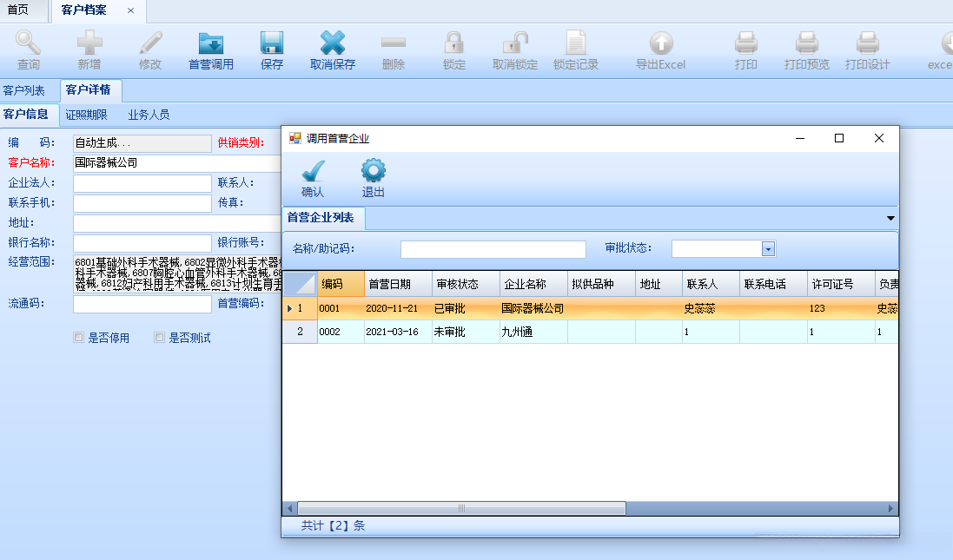
Task: Click the 首营调用 toolbar icon
Action: (211, 43)
